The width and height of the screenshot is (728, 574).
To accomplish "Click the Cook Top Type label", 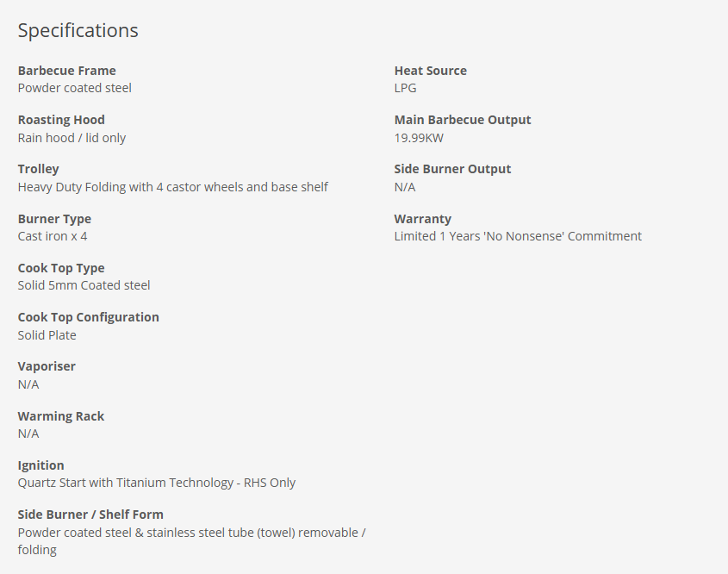I will click(61, 268).
